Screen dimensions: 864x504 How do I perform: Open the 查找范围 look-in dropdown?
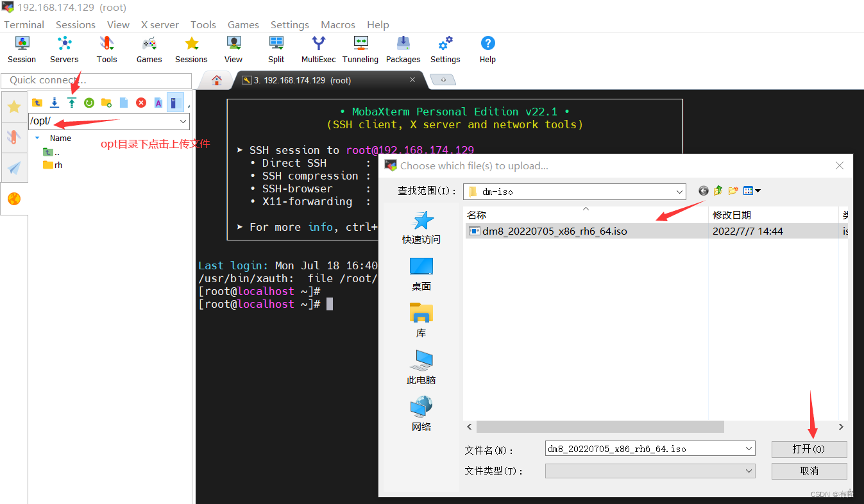[x=678, y=191]
